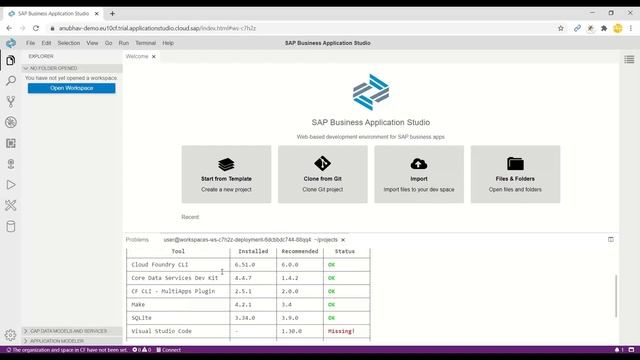The height and width of the screenshot is (360, 640).
Task: Open the Project Explorer icon
Action: 11,143
